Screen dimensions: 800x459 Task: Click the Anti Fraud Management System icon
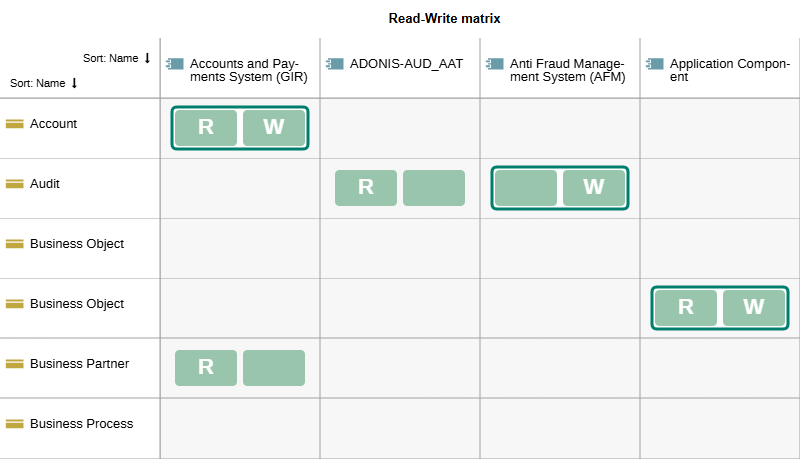[495, 64]
